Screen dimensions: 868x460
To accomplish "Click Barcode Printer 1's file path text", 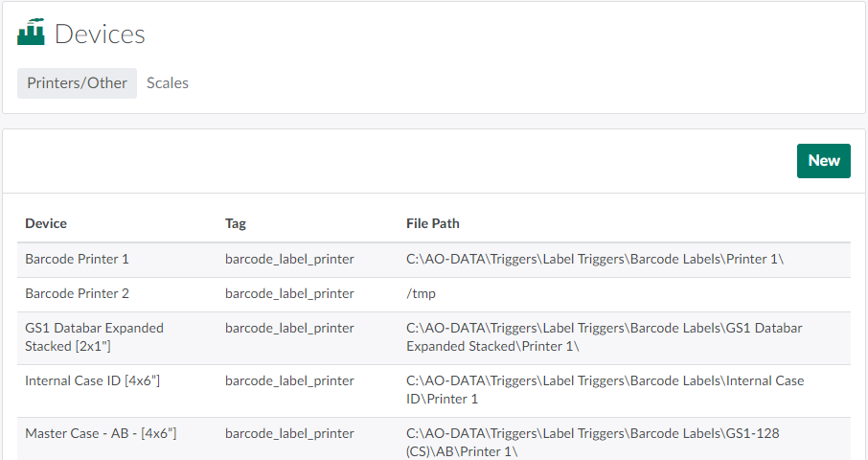I will click(595, 259).
